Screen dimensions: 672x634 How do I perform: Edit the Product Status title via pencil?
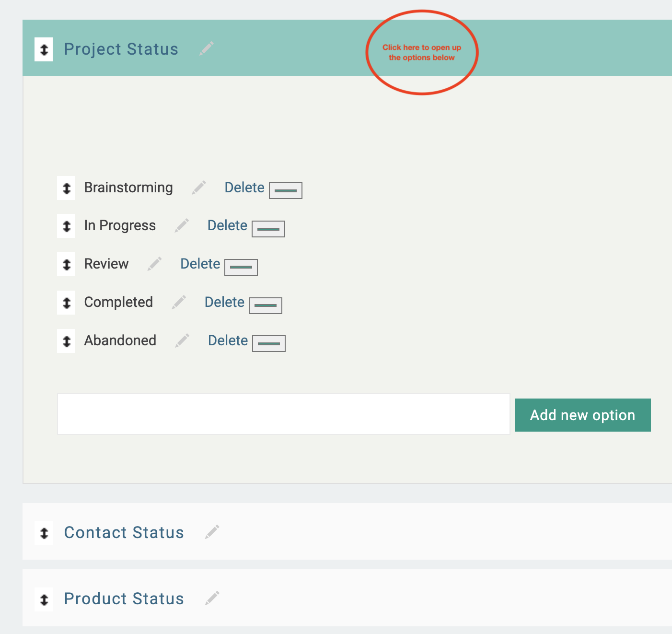[x=212, y=598]
